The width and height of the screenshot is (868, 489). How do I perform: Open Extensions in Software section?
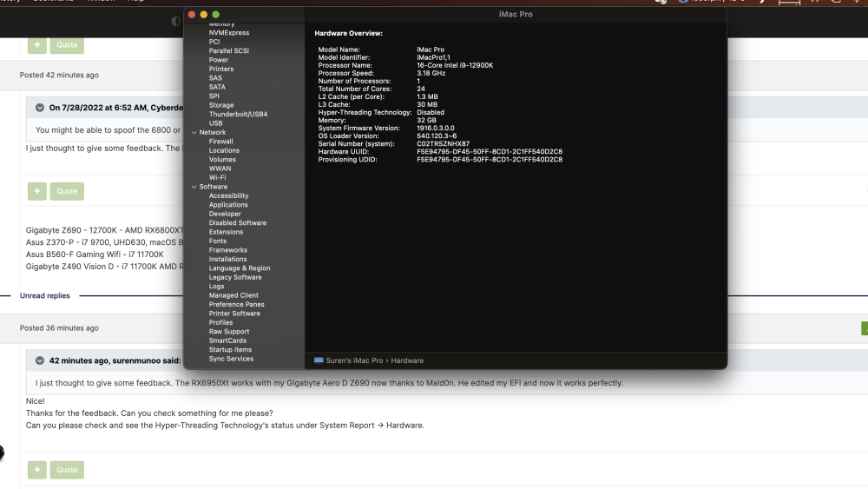[x=226, y=232]
